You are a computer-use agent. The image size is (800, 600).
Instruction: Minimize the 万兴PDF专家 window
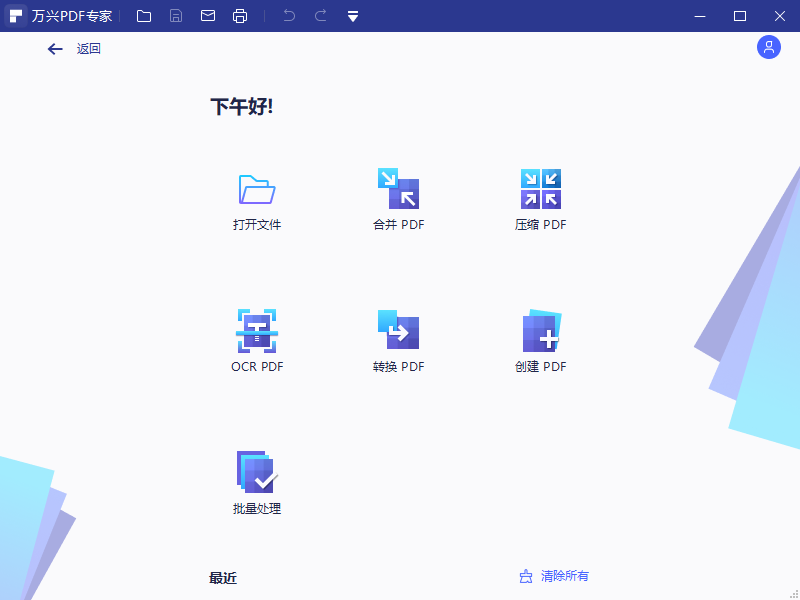(700, 16)
